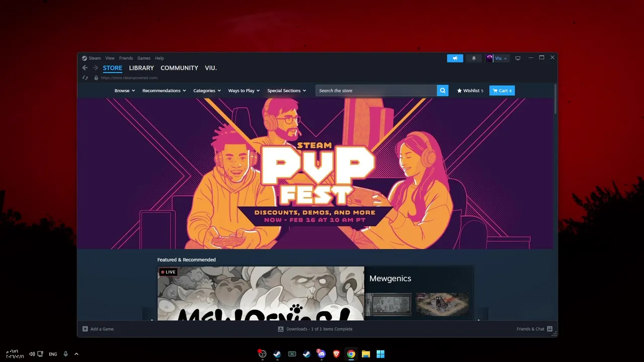Open the Steam menu

click(x=95, y=58)
